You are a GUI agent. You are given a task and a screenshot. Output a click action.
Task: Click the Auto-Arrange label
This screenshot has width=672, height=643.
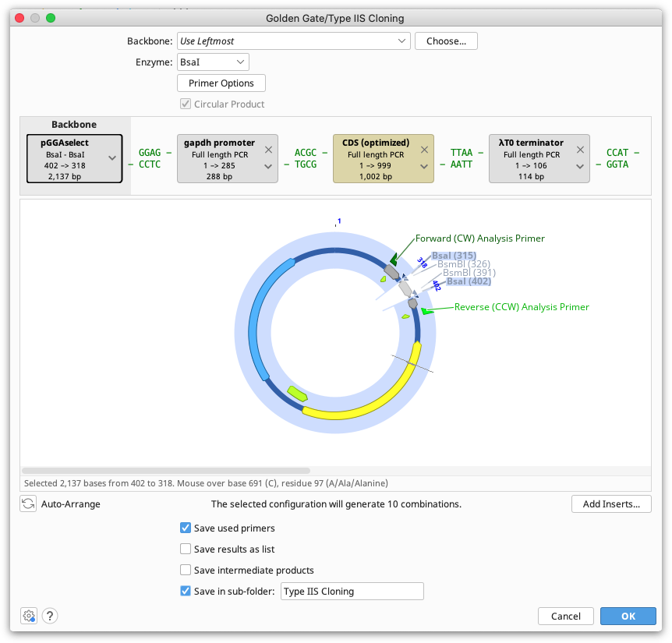coord(71,503)
